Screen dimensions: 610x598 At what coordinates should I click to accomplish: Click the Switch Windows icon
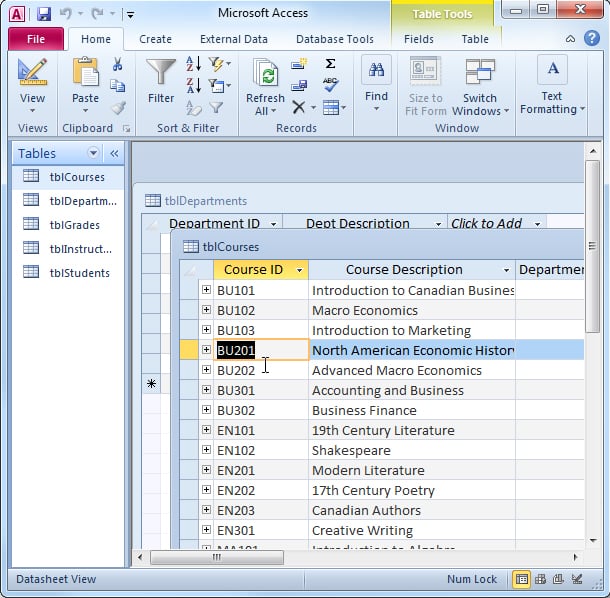[480, 72]
